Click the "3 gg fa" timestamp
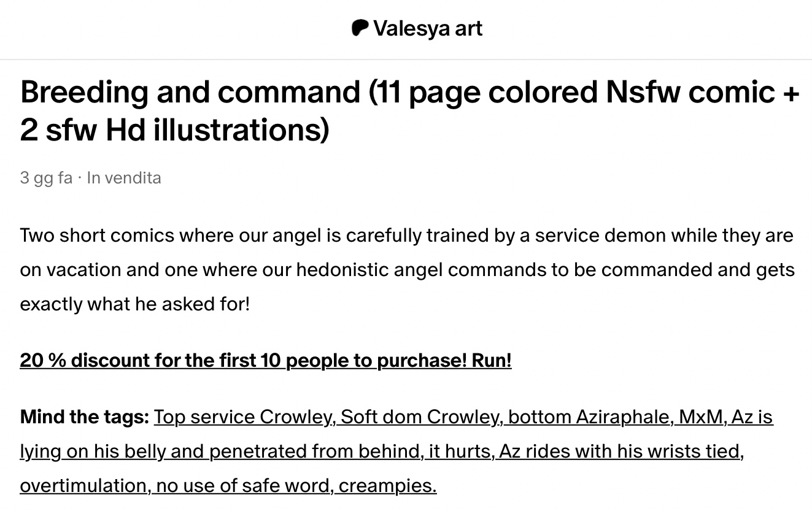Viewport: 812px width, 511px height. (x=46, y=178)
